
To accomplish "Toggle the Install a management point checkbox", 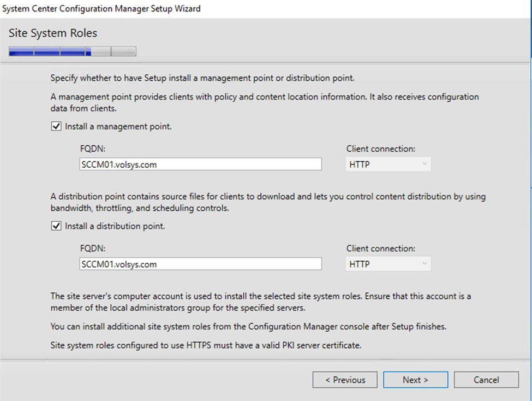I will (56, 126).
